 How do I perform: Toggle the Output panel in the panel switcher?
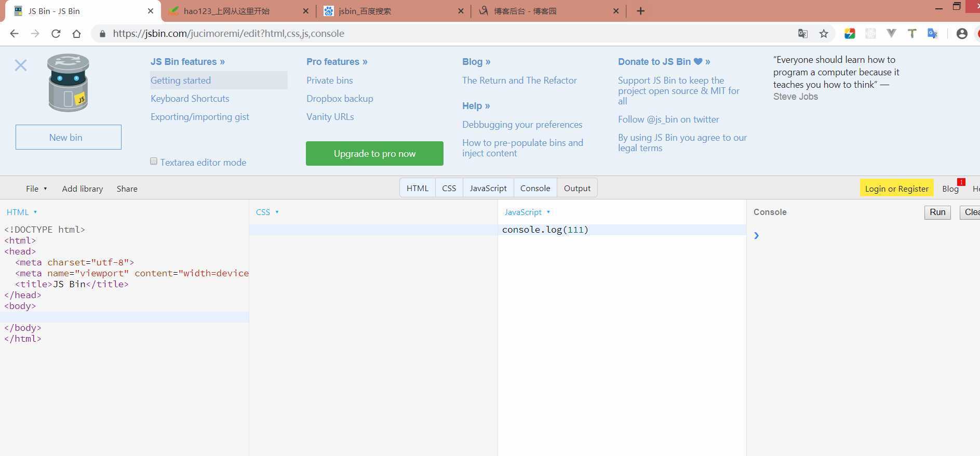(578, 188)
